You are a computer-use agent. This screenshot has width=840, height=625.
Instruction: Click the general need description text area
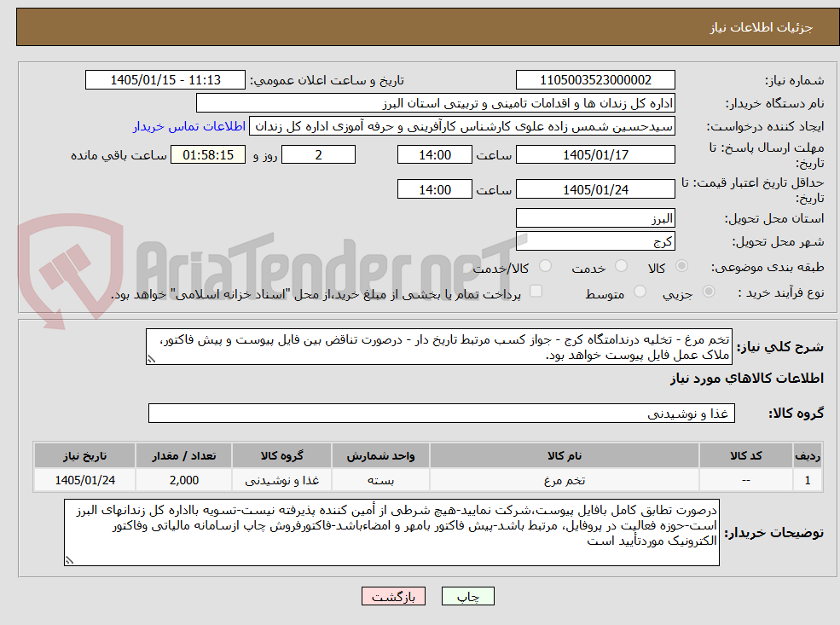pyautogui.click(x=438, y=347)
